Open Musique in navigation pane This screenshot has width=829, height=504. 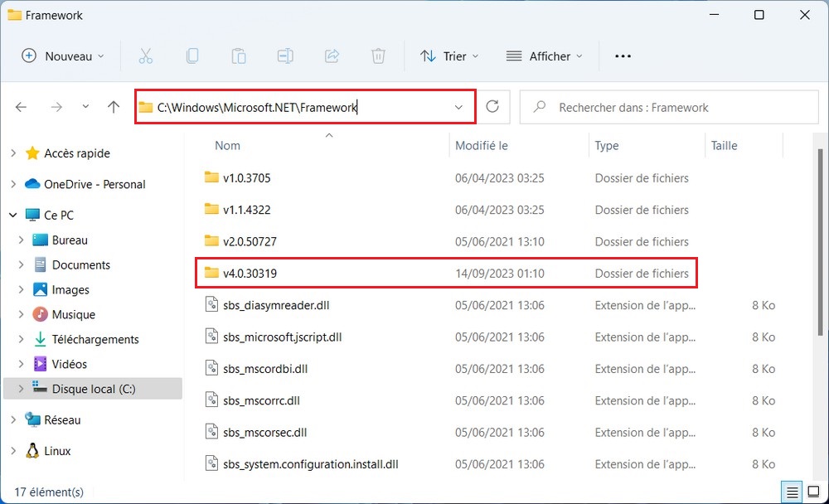(74, 315)
